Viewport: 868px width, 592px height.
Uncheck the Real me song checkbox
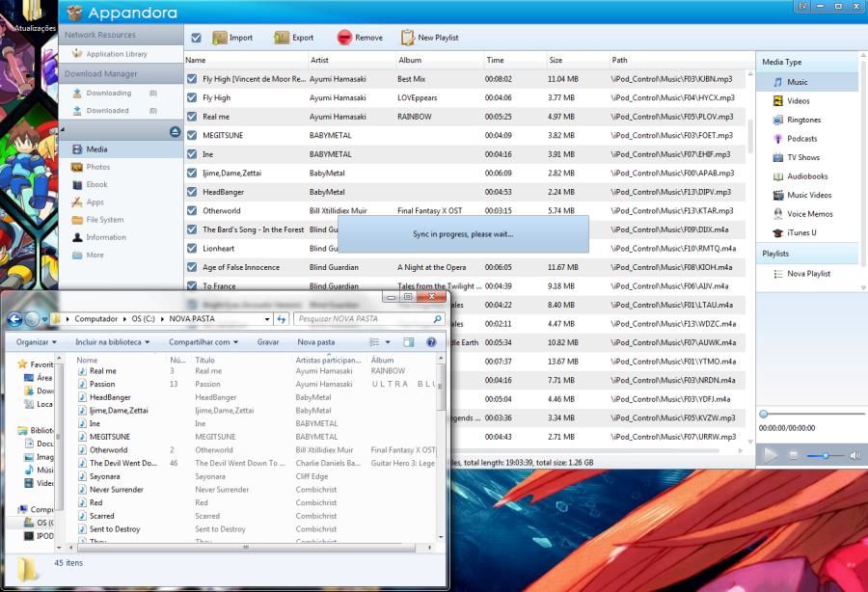[x=192, y=117]
